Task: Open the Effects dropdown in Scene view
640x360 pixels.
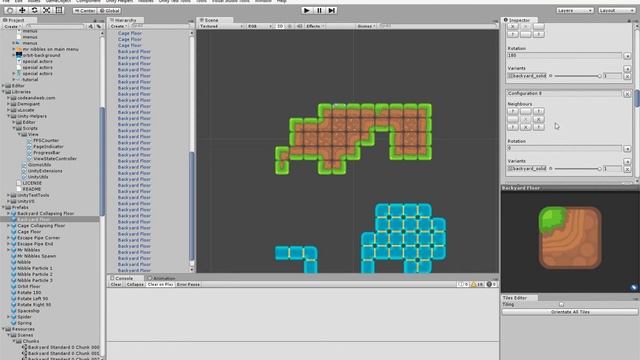Action: click(x=315, y=26)
